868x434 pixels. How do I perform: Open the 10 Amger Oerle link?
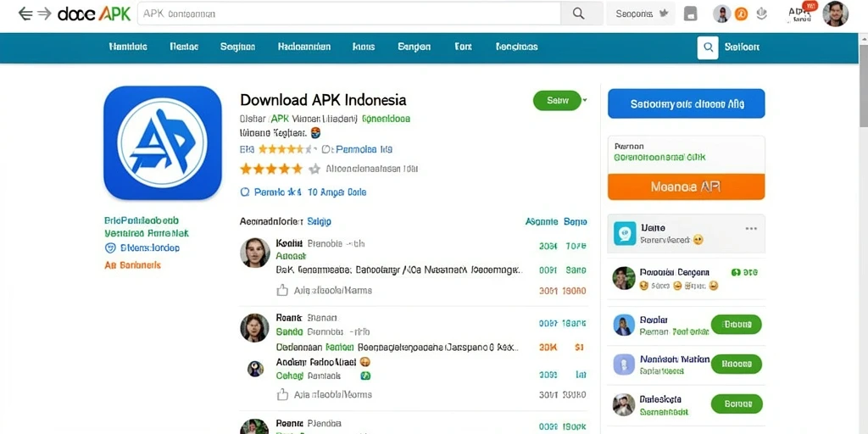coord(337,192)
